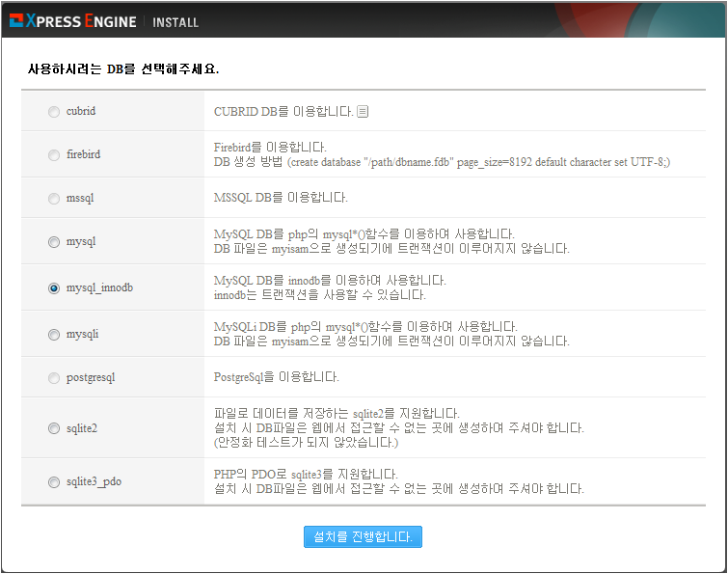Click the 'PostgreSql를 이용합니다.' description
Image resolution: width=728 pixels, height=574 pixels.
(x=276, y=376)
